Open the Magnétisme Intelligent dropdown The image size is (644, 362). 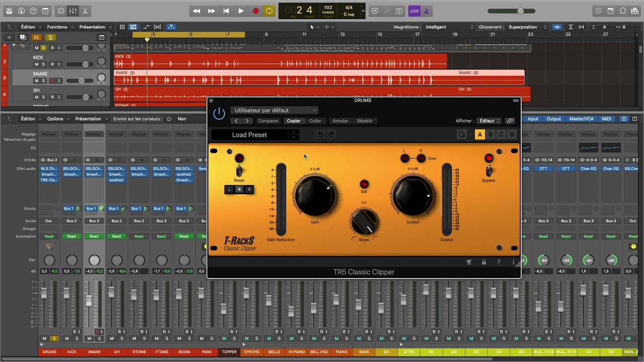pos(449,27)
